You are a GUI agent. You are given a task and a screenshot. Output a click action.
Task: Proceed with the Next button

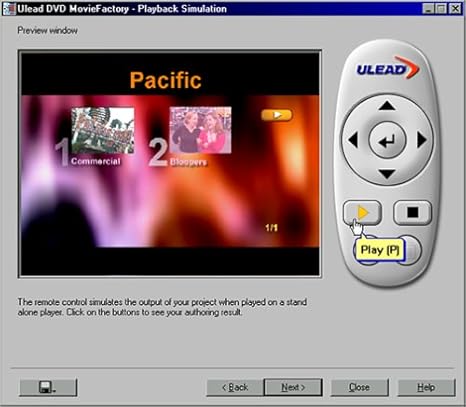pos(293,387)
